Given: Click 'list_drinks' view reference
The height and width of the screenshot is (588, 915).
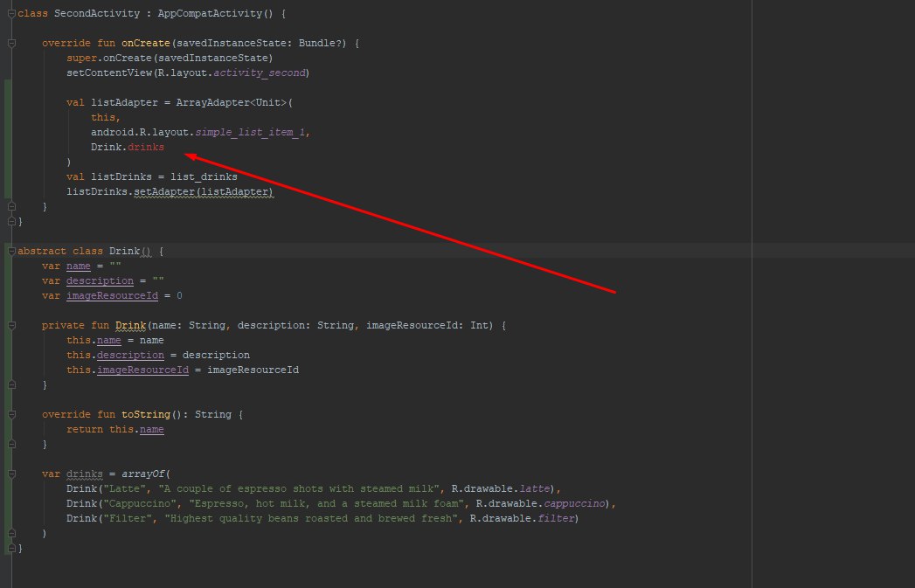Looking at the screenshot, I should pyautogui.click(x=204, y=176).
